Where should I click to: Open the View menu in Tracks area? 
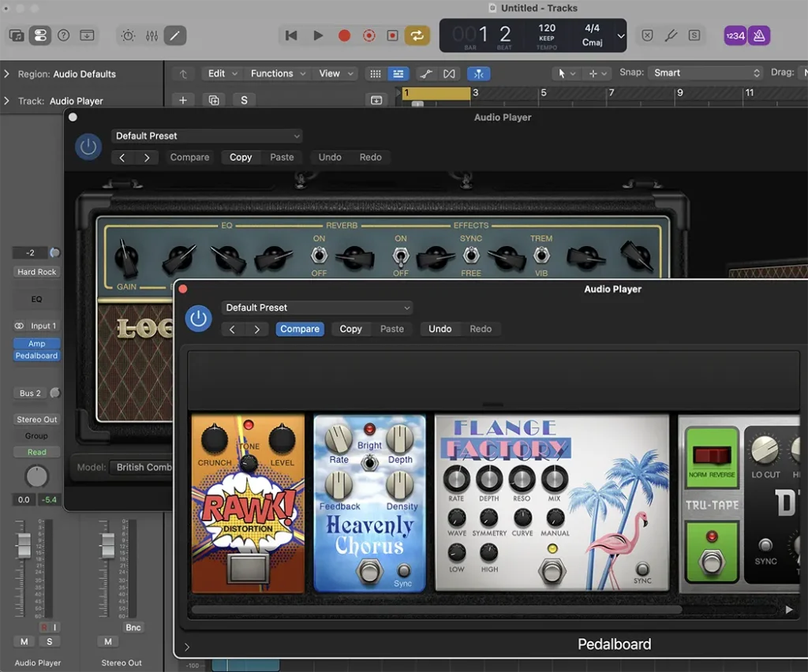point(335,73)
